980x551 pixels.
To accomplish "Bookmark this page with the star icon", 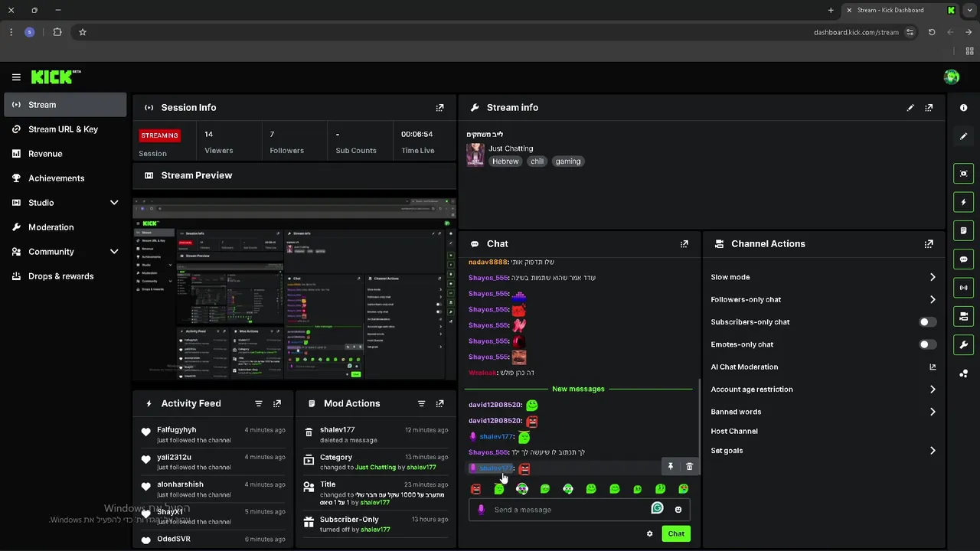I will tap(83, 32).
